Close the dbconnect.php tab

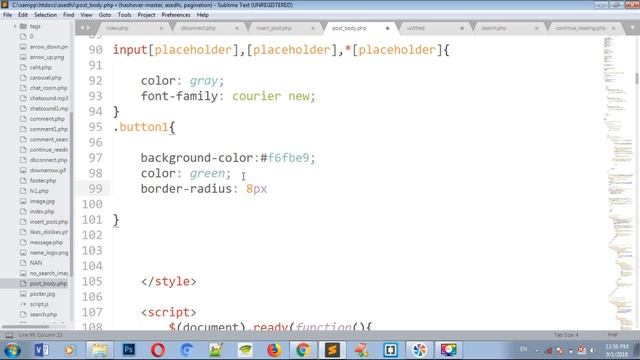pos(237,28)
